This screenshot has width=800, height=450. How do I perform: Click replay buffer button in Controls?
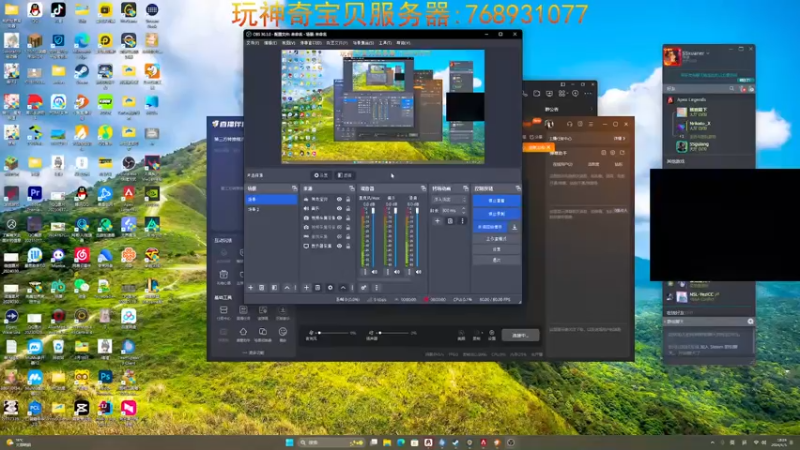(491, 227)
